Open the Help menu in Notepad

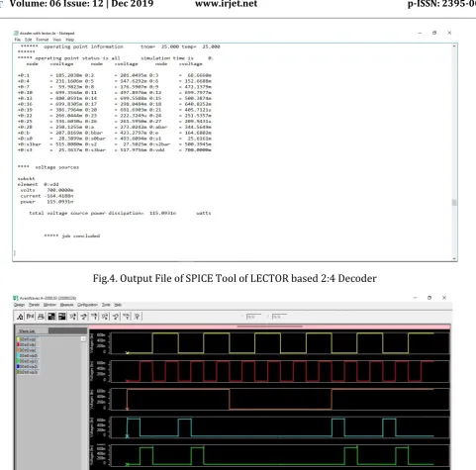[x=69, y=40]
